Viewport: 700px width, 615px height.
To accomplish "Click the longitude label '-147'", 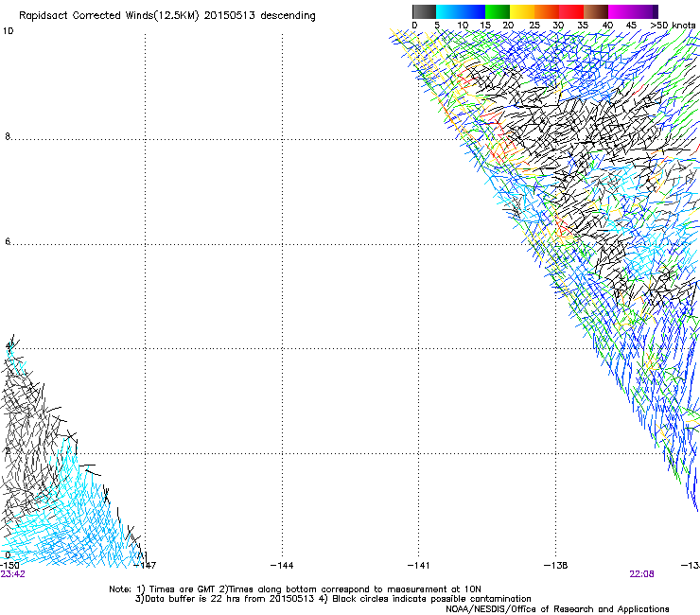I will [145, 565].
